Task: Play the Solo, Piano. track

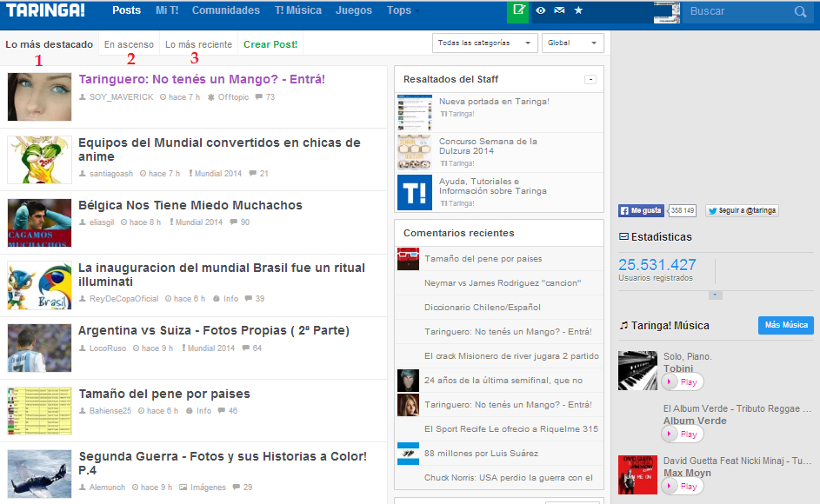Action: point(683,381)
